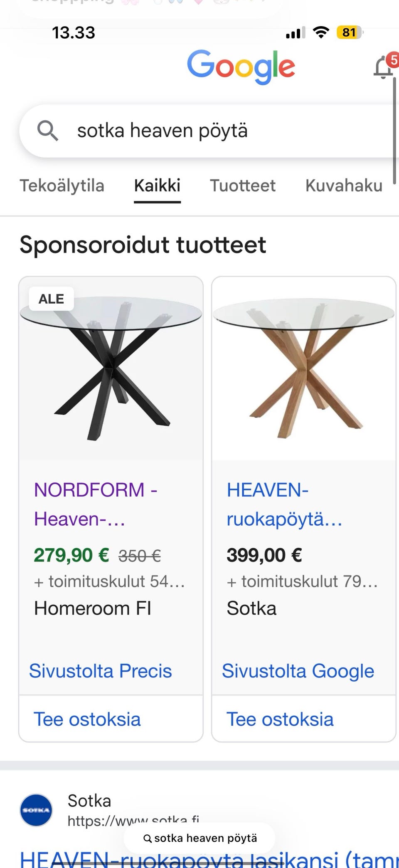
Task: Tap the battery indicator in status bar
Action: (x=350, y=32)
